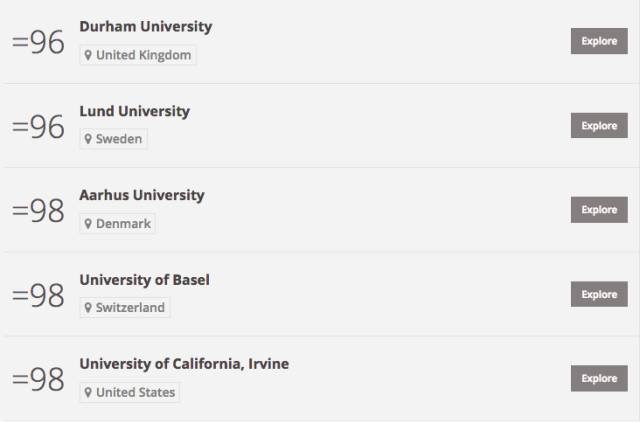Click the Explore button for Durham University

[x=599, y=41]
